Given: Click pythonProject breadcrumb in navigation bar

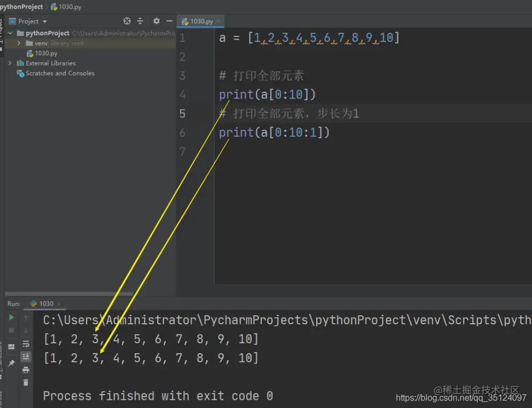Looking at the screenshot, I should tap(21, 7).
